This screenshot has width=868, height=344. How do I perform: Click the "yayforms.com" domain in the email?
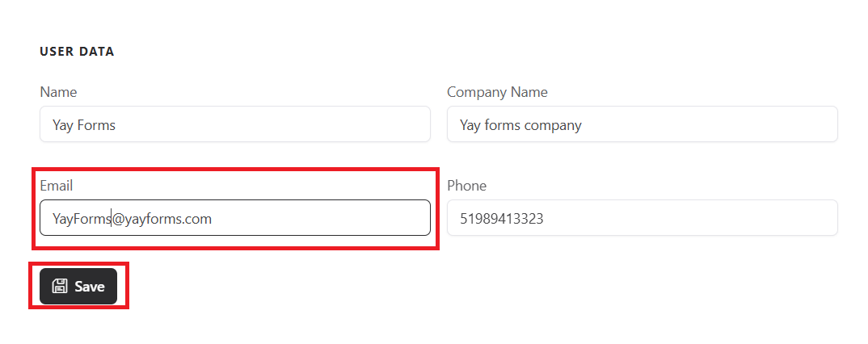[167, 219]
